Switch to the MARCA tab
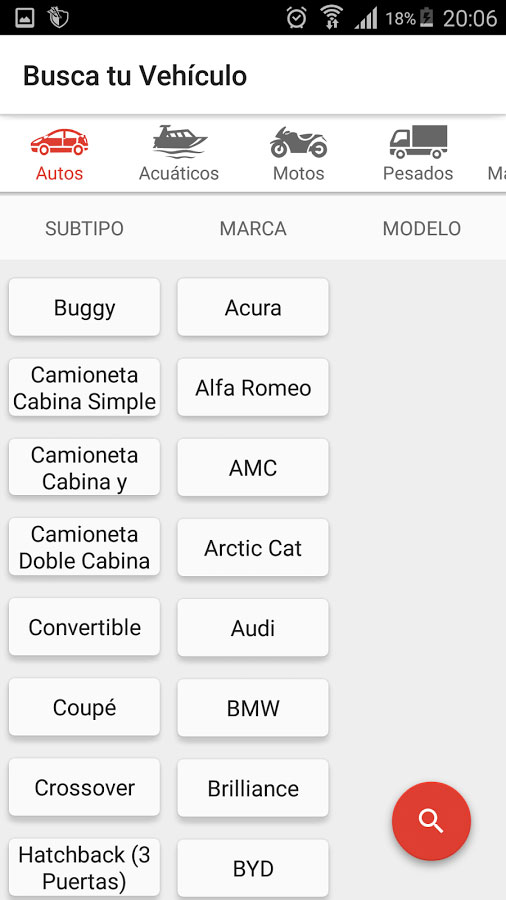 (x=253, y=228)
